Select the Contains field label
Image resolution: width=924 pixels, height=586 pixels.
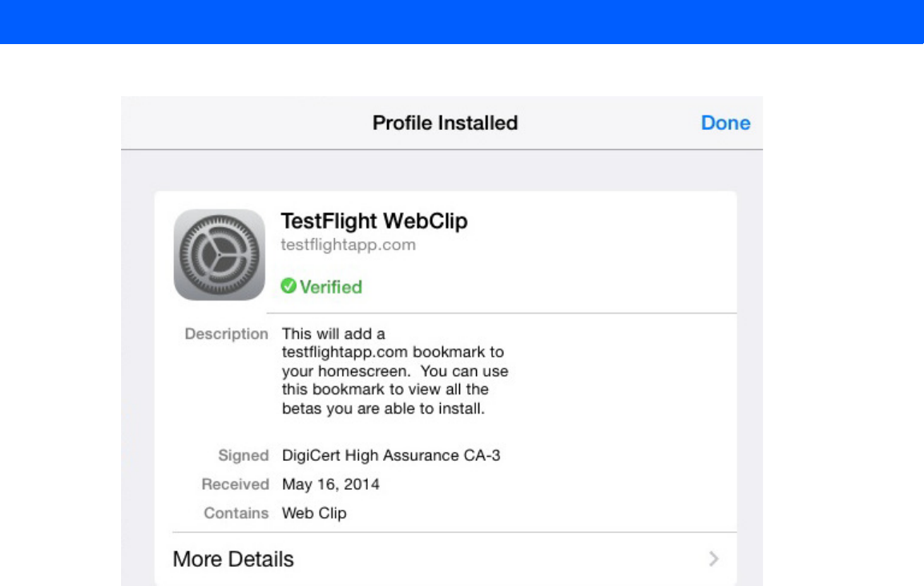click(236, 513)
